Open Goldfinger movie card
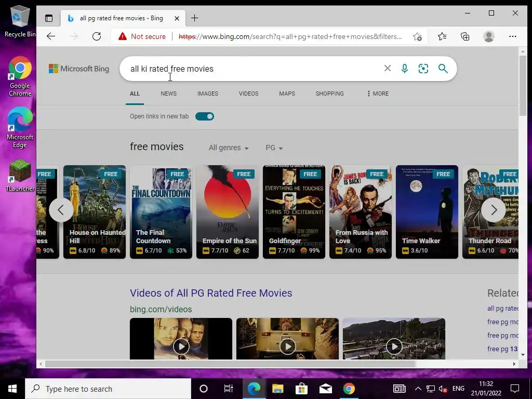Viewport: 532px width, 399px height. tap(294, 212)
